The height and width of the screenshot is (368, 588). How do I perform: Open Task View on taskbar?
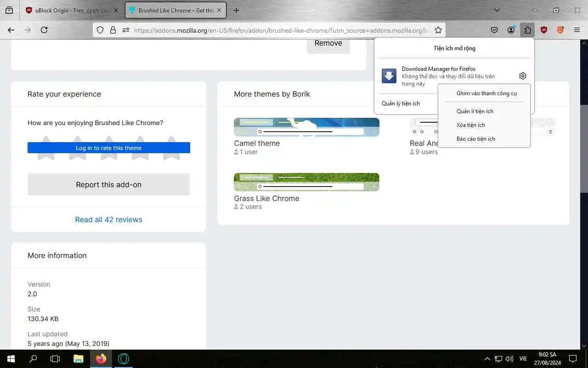pos(55,359)
